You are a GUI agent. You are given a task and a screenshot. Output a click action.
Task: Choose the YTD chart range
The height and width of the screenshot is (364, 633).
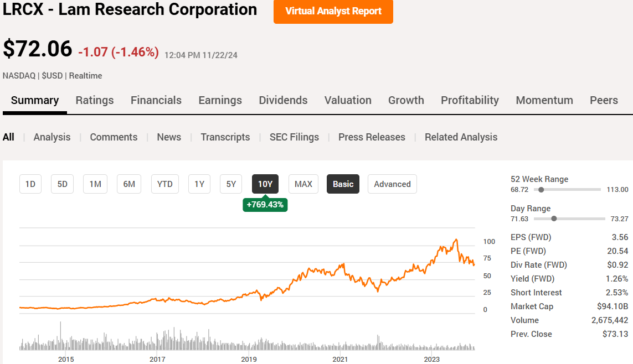pos(164,184)
